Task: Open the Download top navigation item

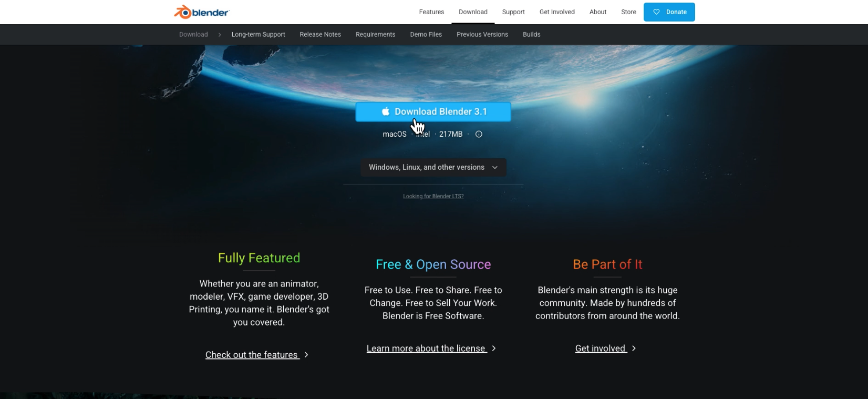Action: tap(473, 12)
